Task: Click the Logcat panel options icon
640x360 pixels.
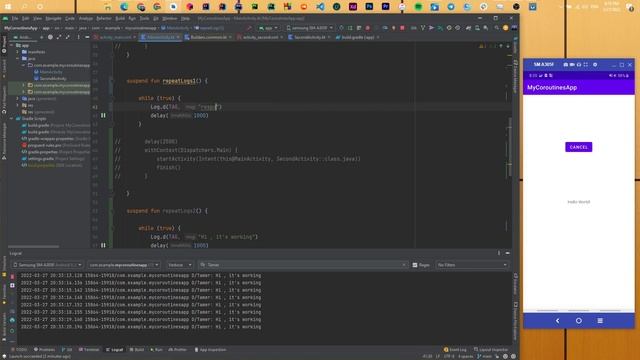Action: tap(499, 253)
